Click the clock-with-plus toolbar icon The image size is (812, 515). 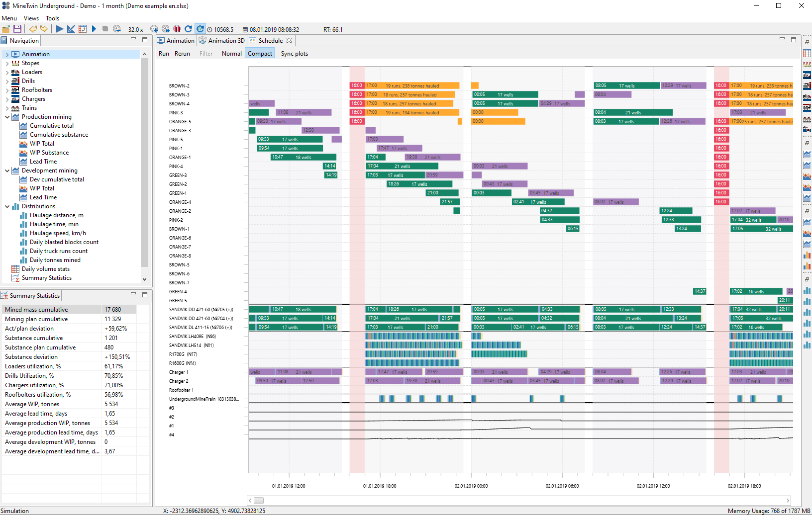[154, 29]
